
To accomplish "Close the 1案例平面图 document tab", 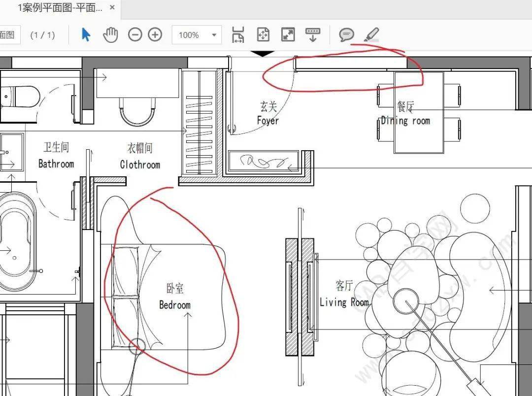I will (x=112, y=7).
